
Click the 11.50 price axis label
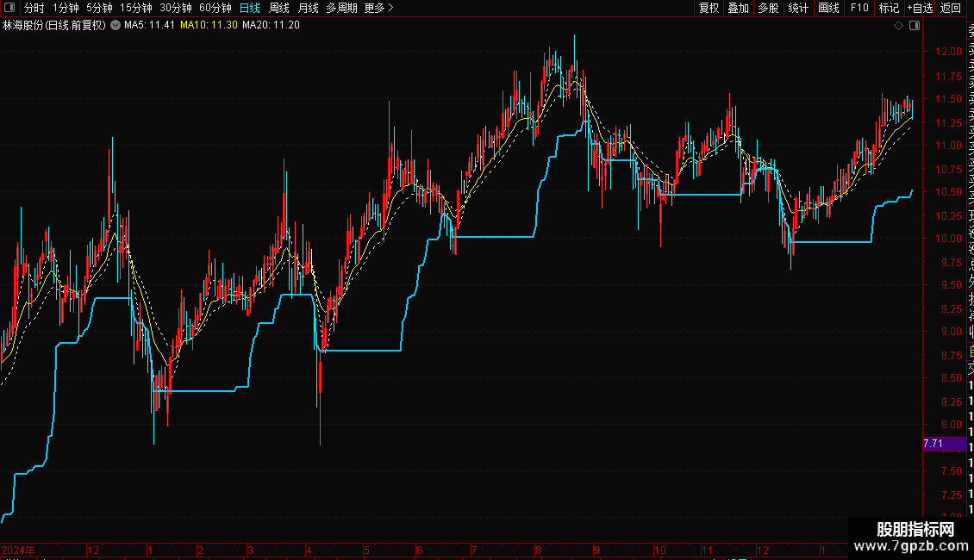coord(948,99)
